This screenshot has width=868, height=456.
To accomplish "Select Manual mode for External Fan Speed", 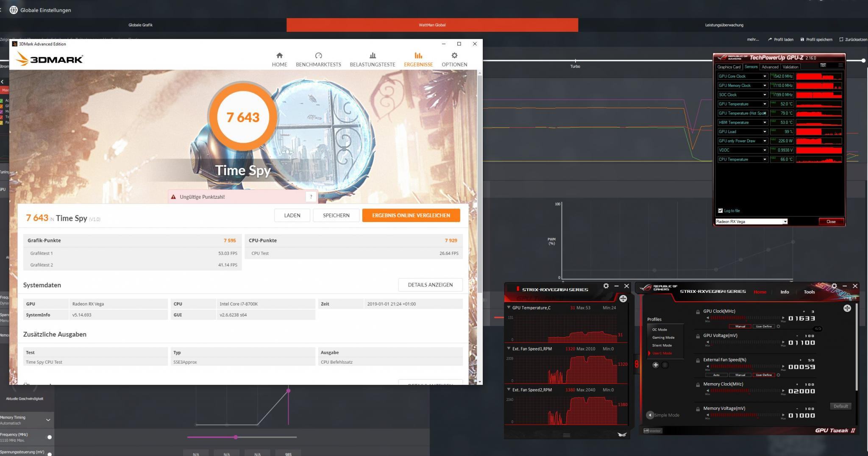I will (740, 375).
